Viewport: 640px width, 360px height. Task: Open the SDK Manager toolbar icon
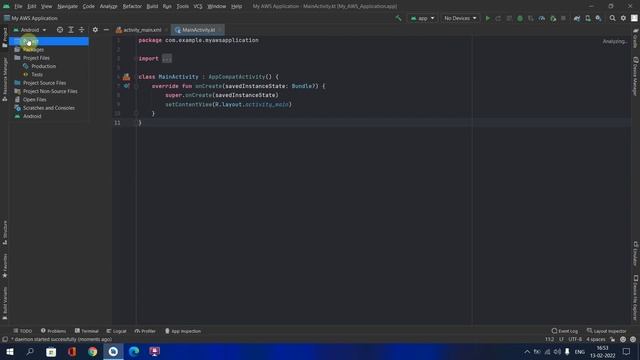point(598,18)
